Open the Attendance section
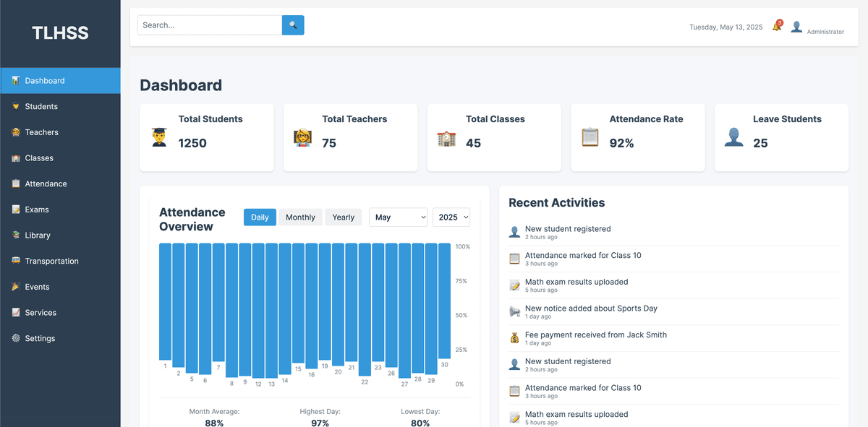Screen dimensions: 868x427 coord(46,184)
